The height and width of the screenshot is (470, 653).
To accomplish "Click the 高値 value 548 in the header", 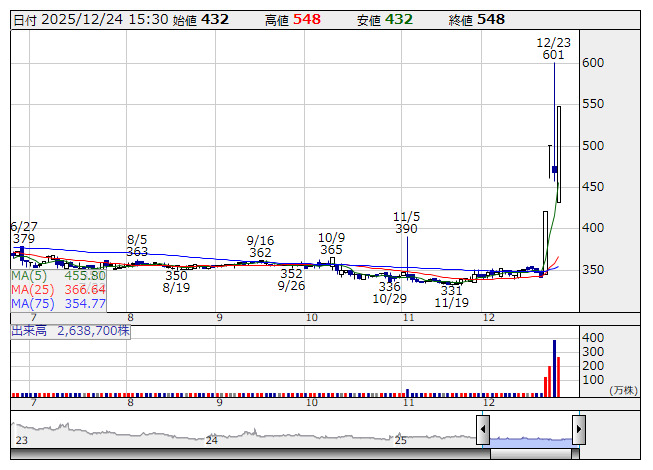I will 307,20.
